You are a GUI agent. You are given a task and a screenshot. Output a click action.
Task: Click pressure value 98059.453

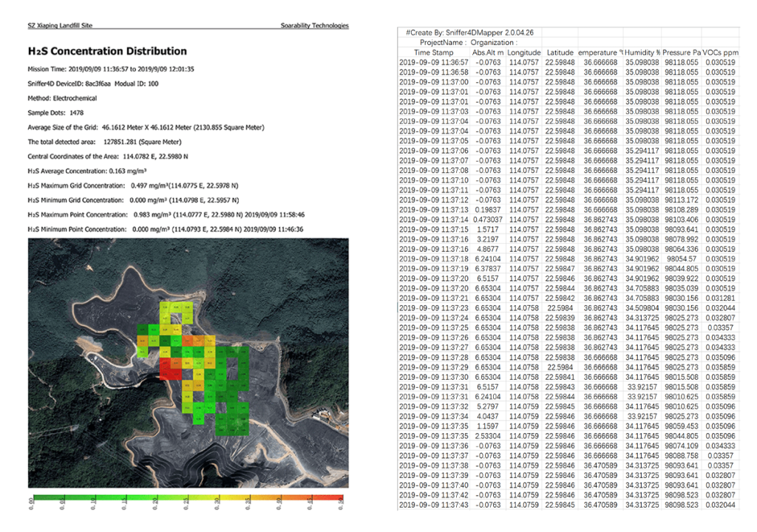click(681, 426)
